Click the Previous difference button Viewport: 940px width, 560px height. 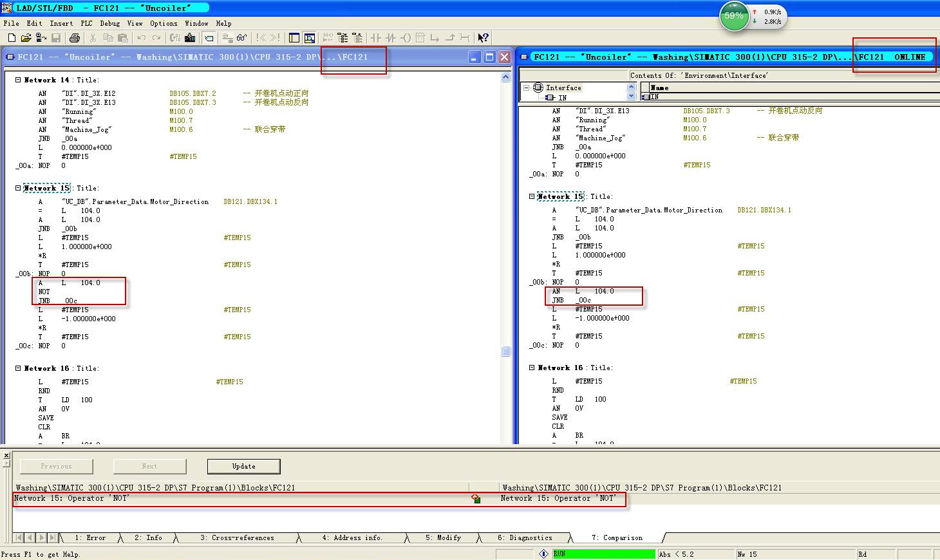(x=56, y=466)
